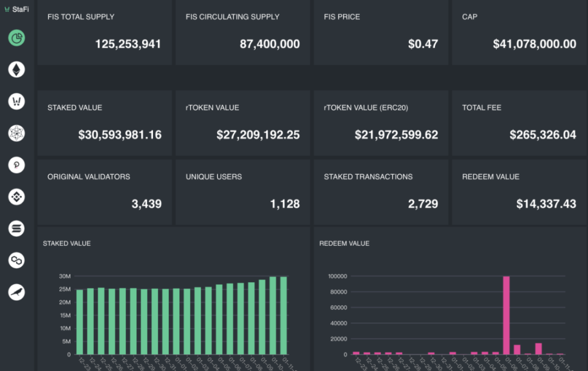Click the STAKED VALUE chart title

67,244
